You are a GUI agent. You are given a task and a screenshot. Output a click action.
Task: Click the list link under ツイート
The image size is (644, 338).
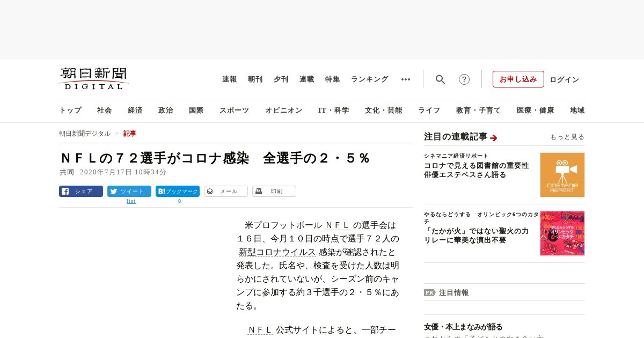pyautogui.click(x=131, y=201)
